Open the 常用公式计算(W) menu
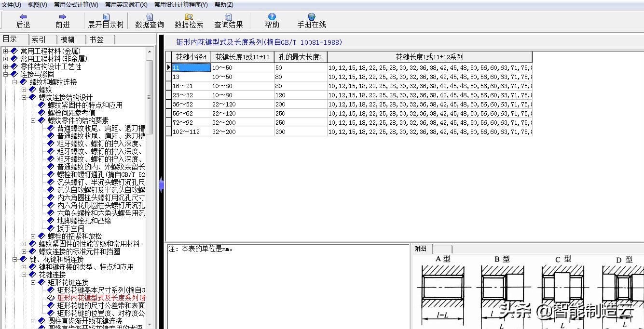The width and height of the screenshot is (644, 329). pyautogui.click(x=76, y=4)
